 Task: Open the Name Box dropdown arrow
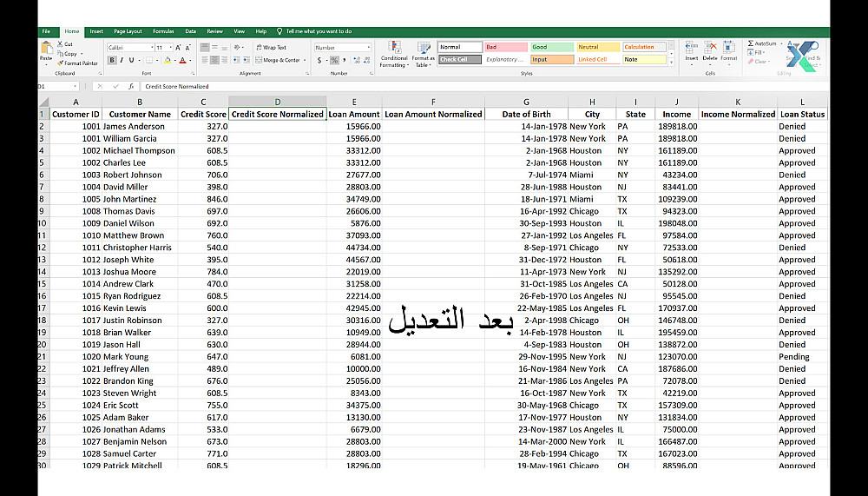pyautogui.click(x=75, y=87)
